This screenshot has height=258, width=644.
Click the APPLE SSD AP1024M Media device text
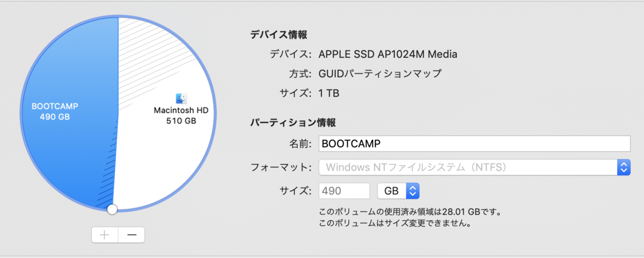387,54
